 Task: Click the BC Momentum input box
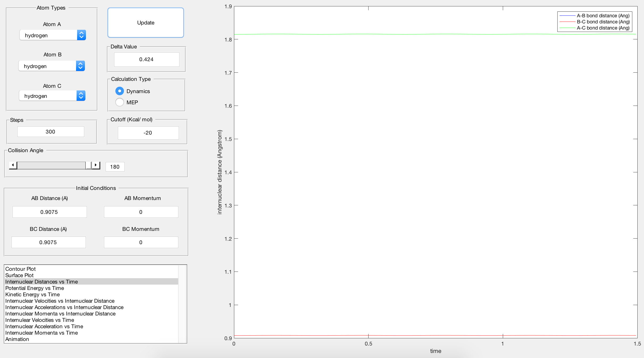pos(141,242)
